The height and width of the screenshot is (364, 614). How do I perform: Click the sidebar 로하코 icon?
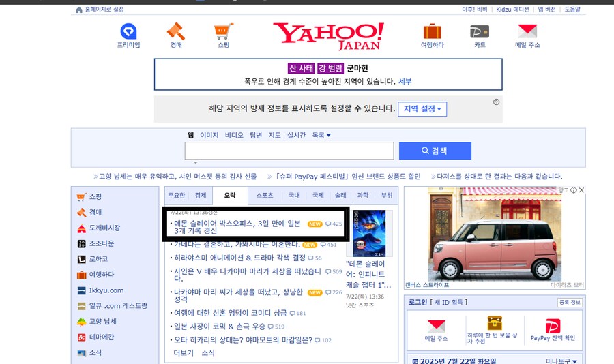(81, 259)
